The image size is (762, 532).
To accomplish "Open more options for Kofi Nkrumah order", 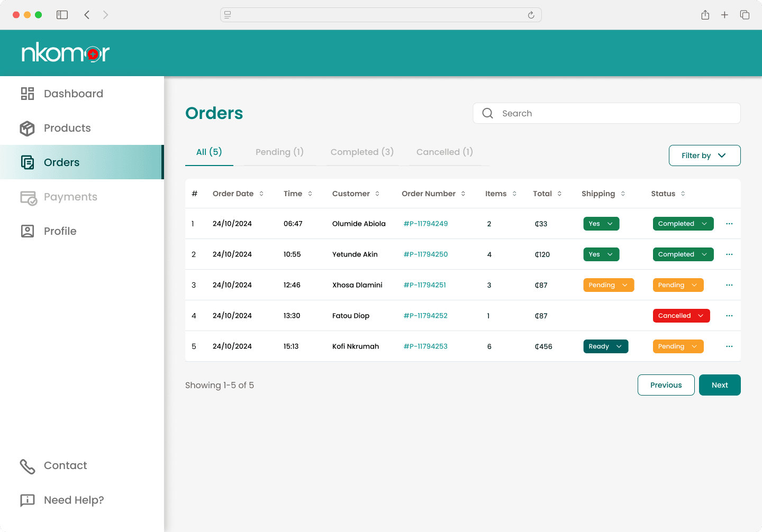I will (729, 346).
